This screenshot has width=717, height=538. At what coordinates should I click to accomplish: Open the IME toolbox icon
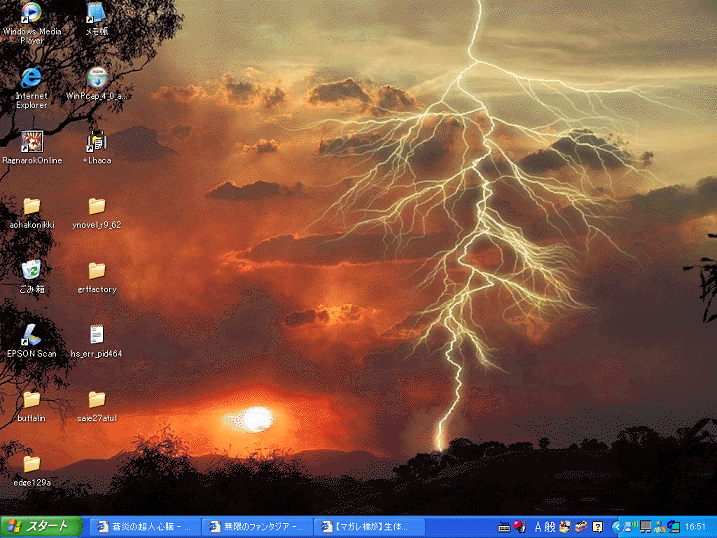point(581,527)
